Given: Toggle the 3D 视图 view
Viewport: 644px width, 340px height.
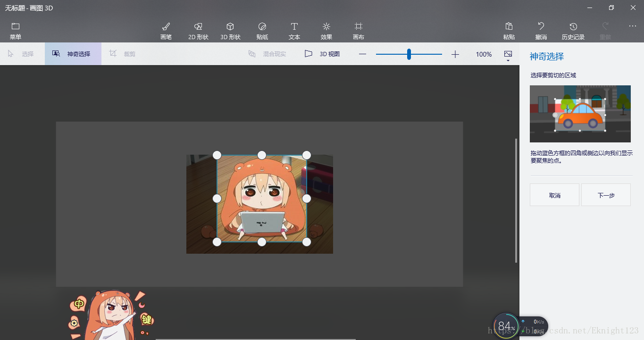Looking at the screenshot, I should (322, 54).
